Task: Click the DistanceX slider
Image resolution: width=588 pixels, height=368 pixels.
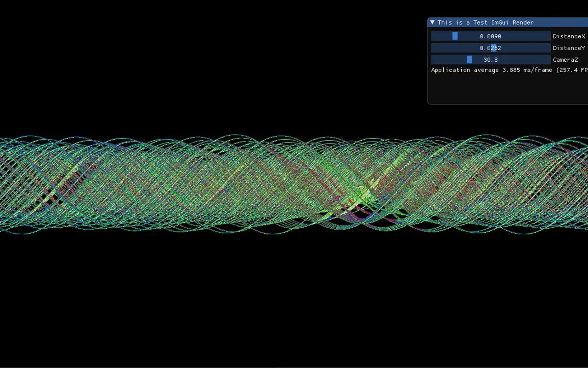Action: [x=491, y=36]
